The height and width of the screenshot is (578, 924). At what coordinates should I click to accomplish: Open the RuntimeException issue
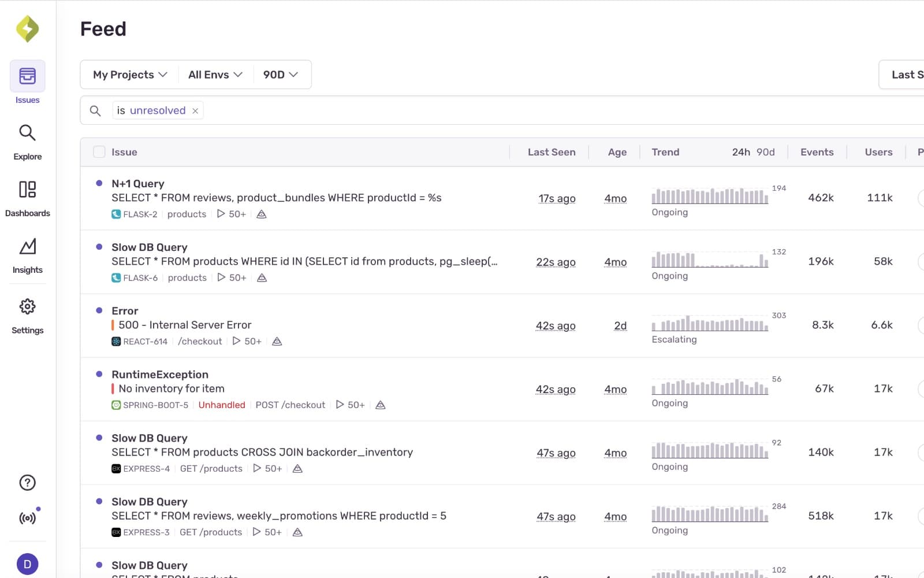point(160,375)
